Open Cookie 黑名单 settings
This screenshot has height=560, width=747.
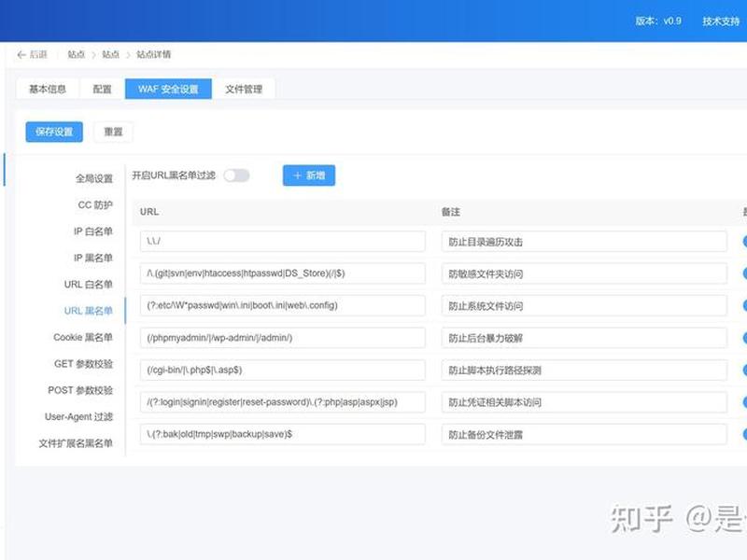[83, 337]
